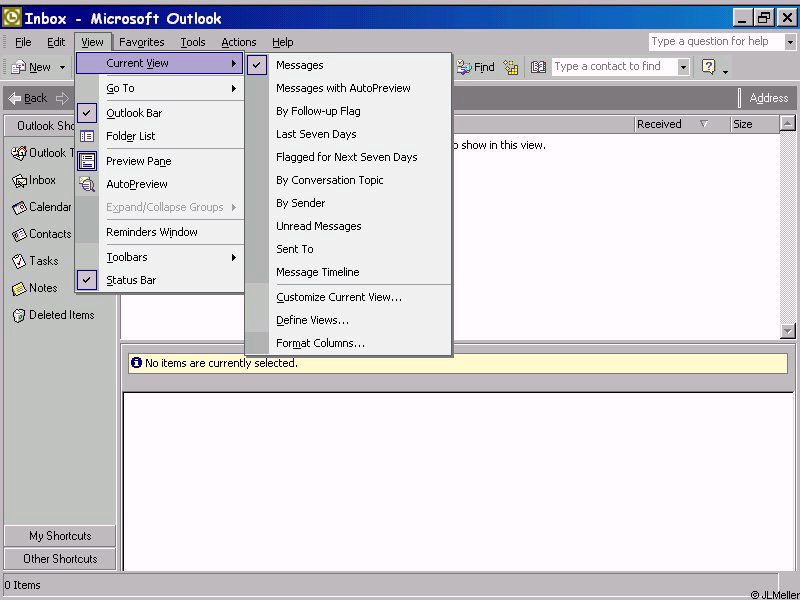Click the My Shortcuts group button
Viewport: 800px width, 600px height.
(x=60, y=536)
